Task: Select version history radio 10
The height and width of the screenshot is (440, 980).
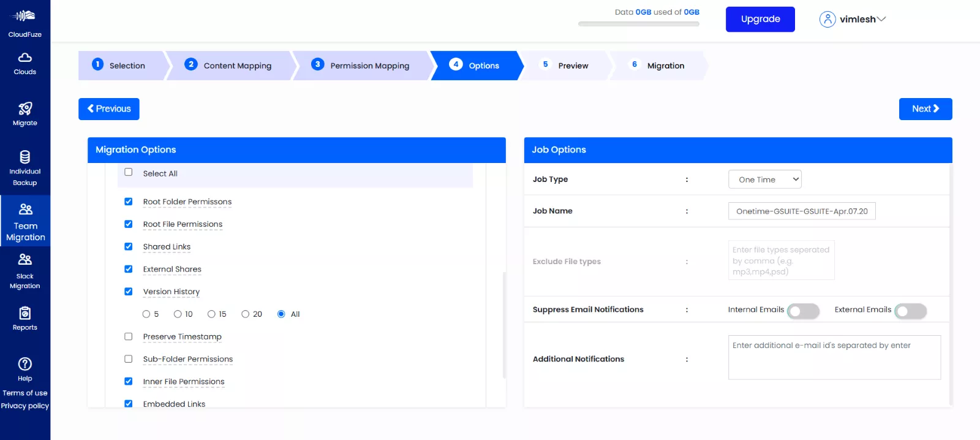Action: [x=178, y=314]
